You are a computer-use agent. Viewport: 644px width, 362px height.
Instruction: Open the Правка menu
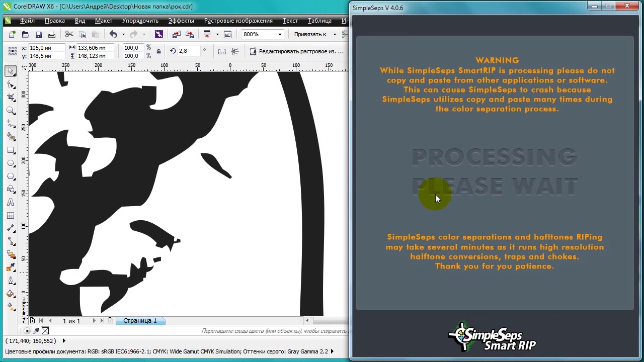click(54, 21)
